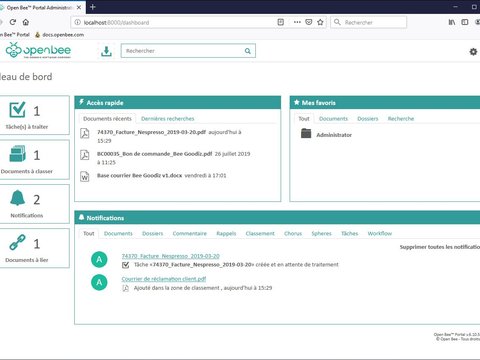Click Word icon of Base courrier Bee Goodiz
The image size is (480, 360).
[85, 176]
